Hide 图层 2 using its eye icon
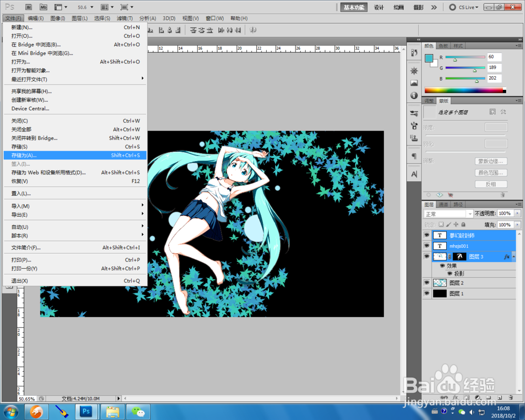This screenshot has width=525, height=420. pyautogui.click(x=426, y=282)
